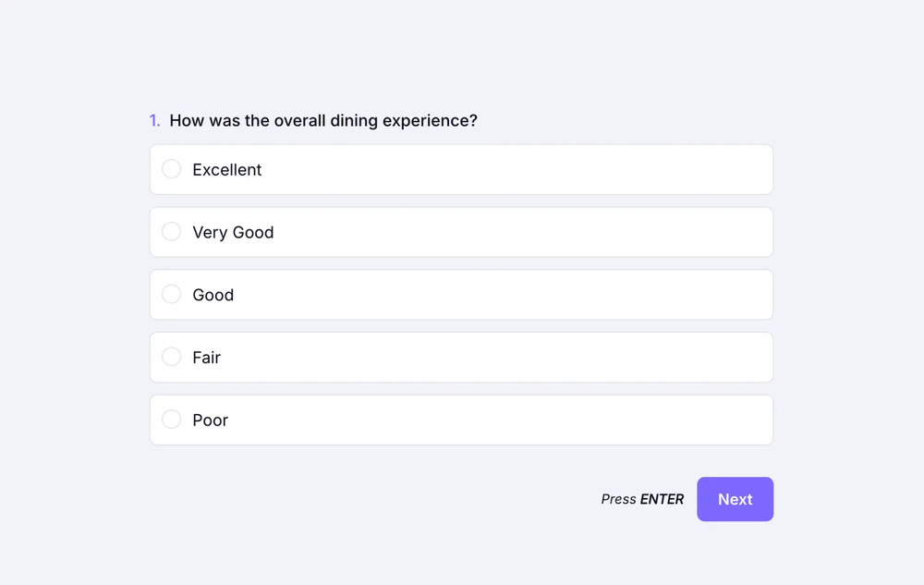The height and width of the screenshot is (585, 924).
Task: Choose the Poor answer card
Action: point(461,419)
